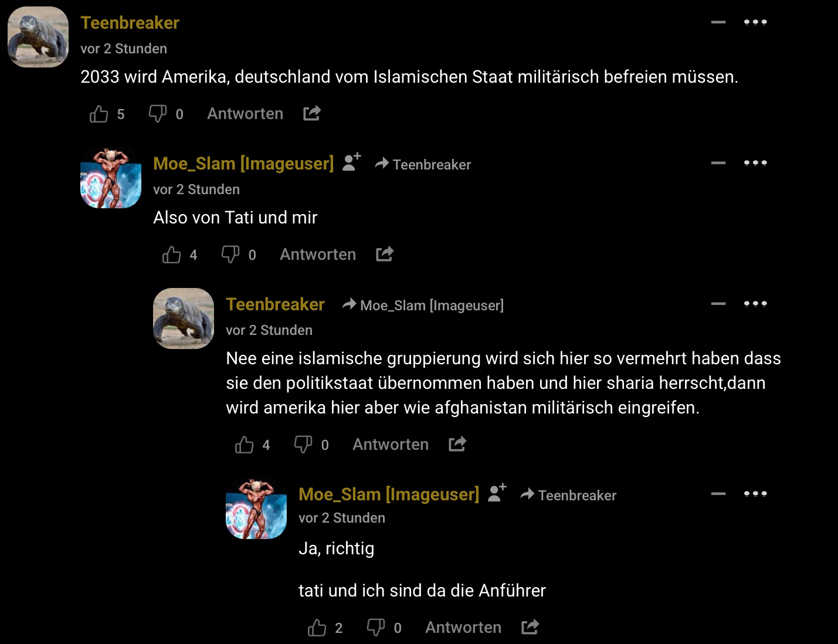Click Moe_Slam's bodybuilder avatar on first reply
This screenshot has height=644, width=838.
coord(111,178)
